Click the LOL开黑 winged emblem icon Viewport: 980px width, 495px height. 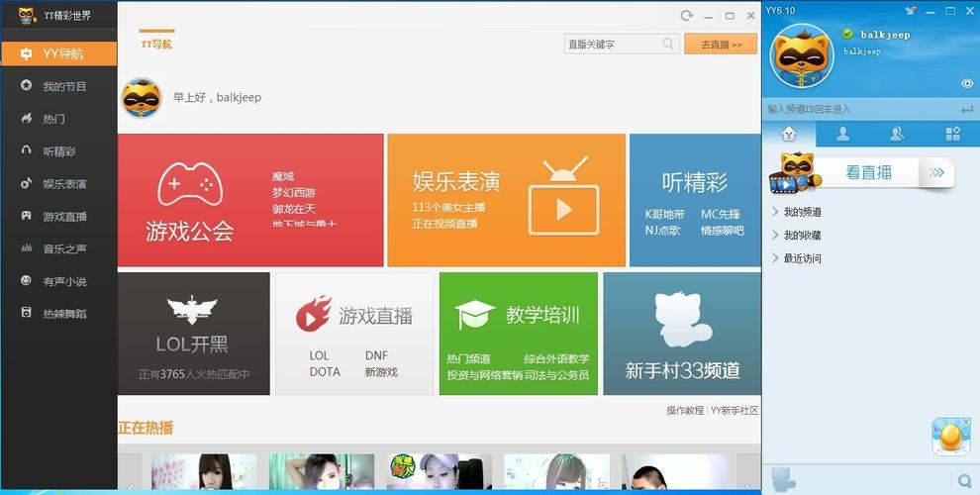[192, 309]
